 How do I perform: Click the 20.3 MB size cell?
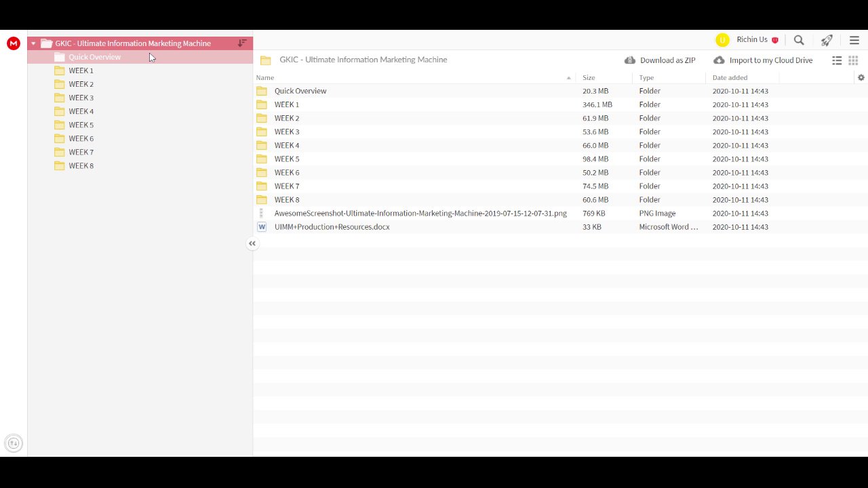pyautogui.click(x=595, y=91)
